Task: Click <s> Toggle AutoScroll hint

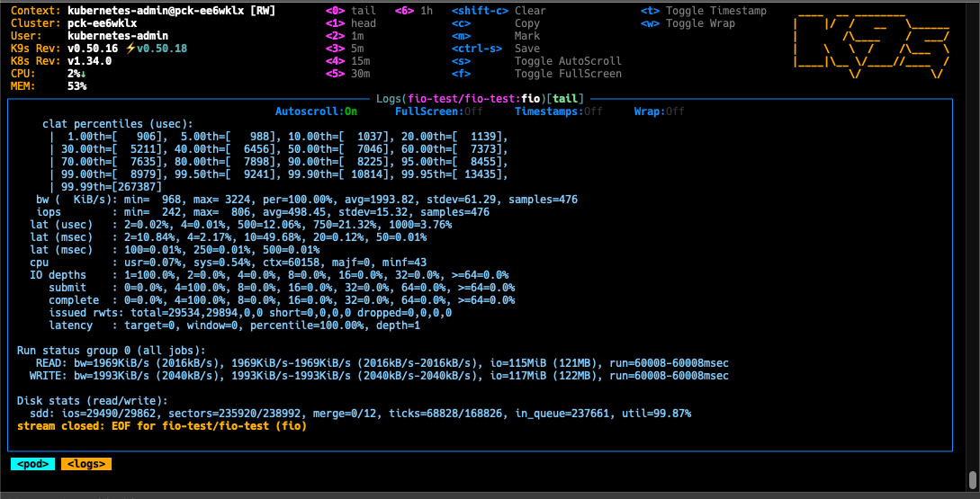Action: click(536, 60)
